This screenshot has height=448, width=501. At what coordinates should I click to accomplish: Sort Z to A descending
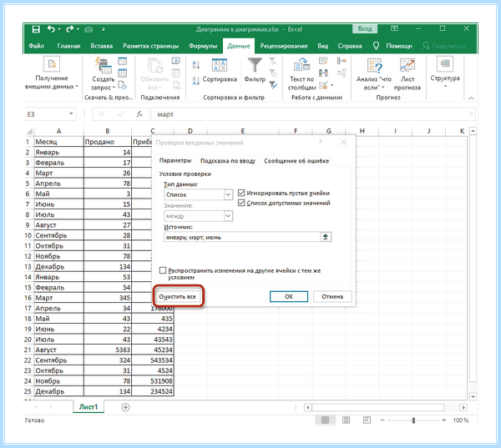(x=196, y=81)
